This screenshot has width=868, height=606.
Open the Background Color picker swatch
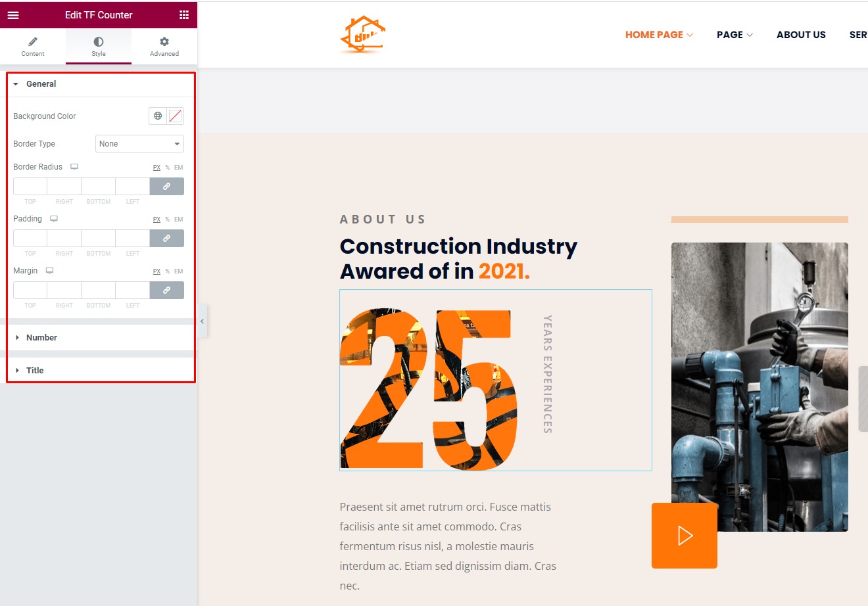point(176,116)
